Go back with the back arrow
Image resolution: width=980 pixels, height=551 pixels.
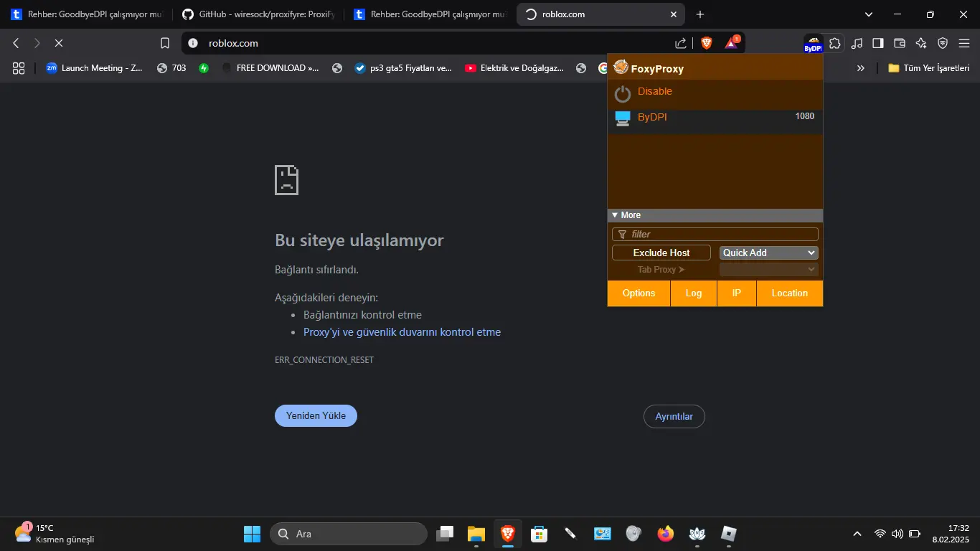16,43
